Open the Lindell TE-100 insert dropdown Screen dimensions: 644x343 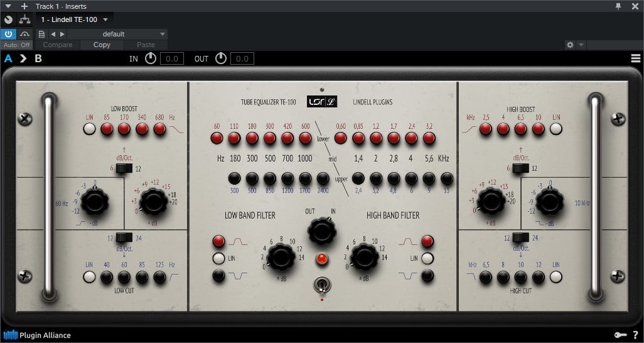[74, 19]
